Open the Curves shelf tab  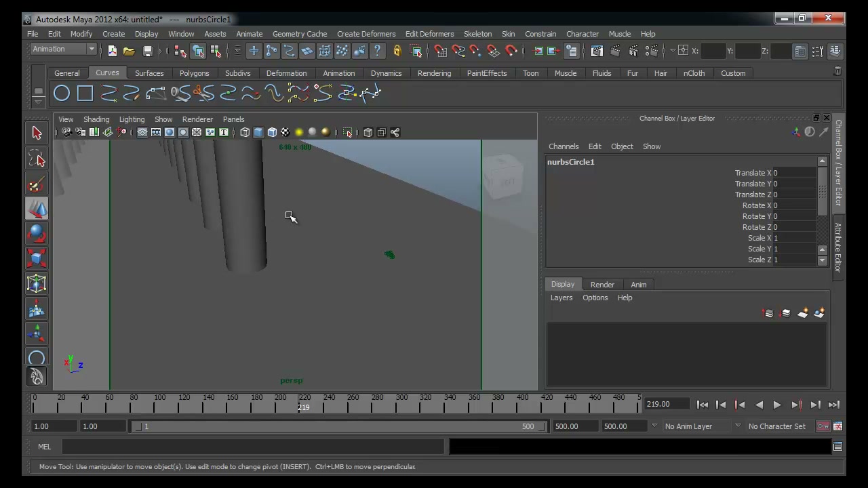point(107,73)
